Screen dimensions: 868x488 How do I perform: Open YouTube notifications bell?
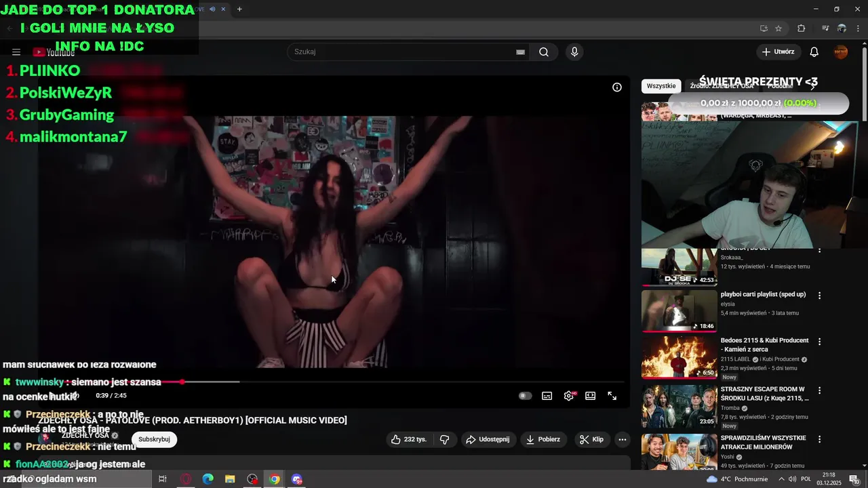pos(814,52)
